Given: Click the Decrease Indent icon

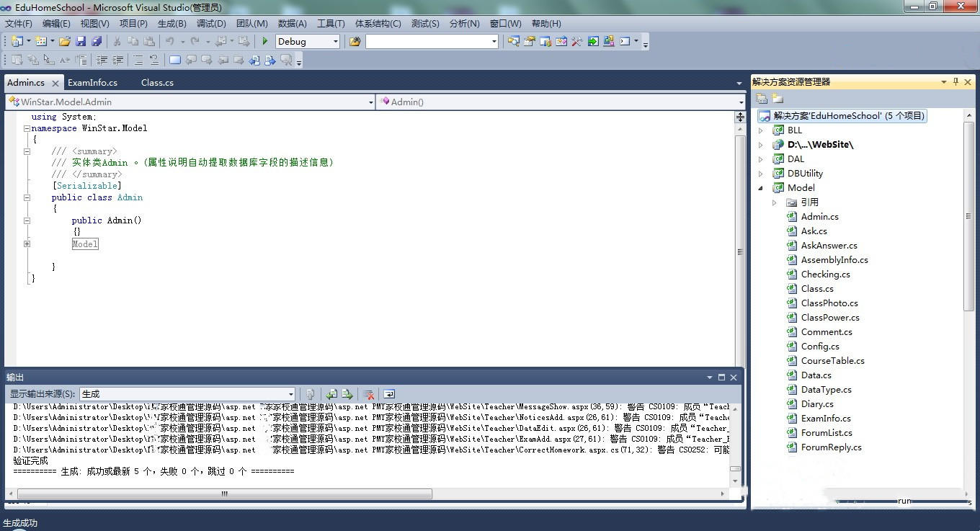Looking at the screenshot, I should coord(102,61).
